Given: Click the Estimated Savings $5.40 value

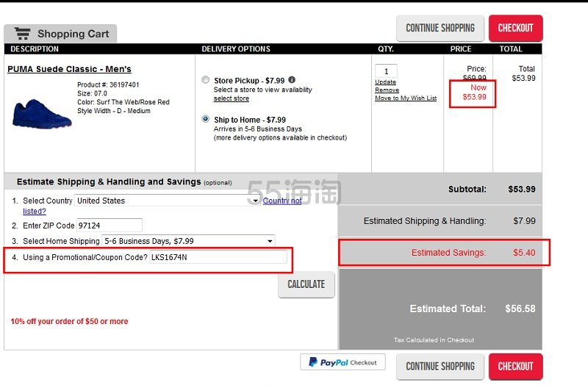Looking at the screenshot, I should [524, 253].
